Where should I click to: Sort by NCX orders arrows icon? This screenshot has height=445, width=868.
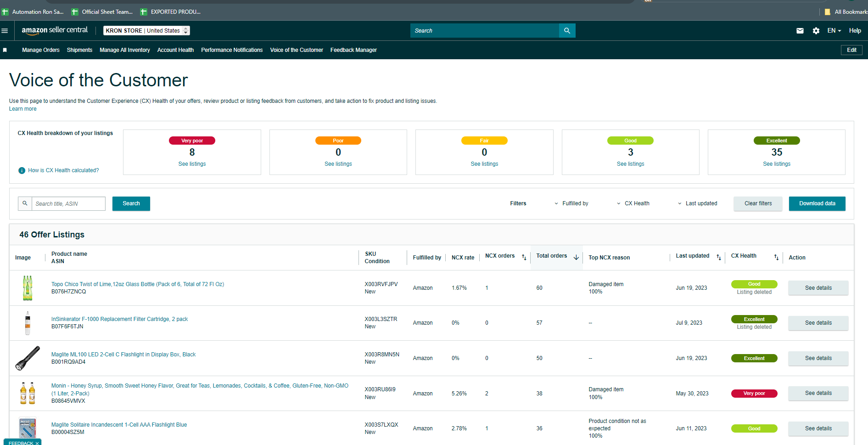coord(524,258)
